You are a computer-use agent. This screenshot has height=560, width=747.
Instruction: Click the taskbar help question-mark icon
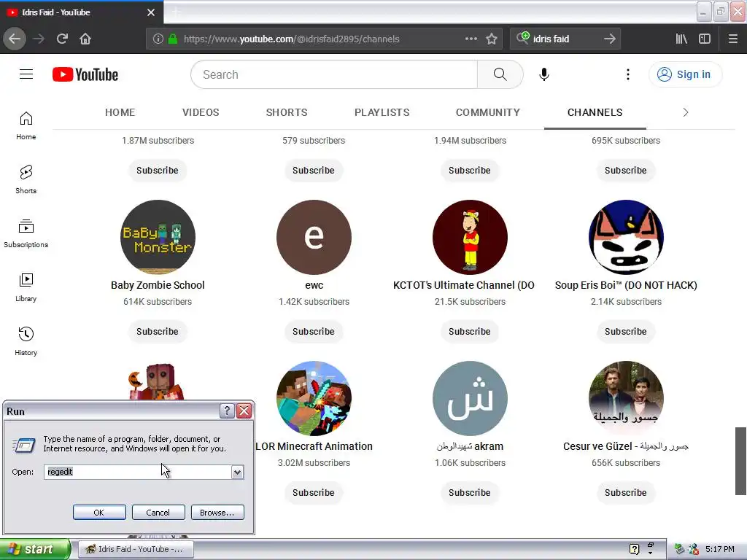pyautogui.click(x=634, y=549)
